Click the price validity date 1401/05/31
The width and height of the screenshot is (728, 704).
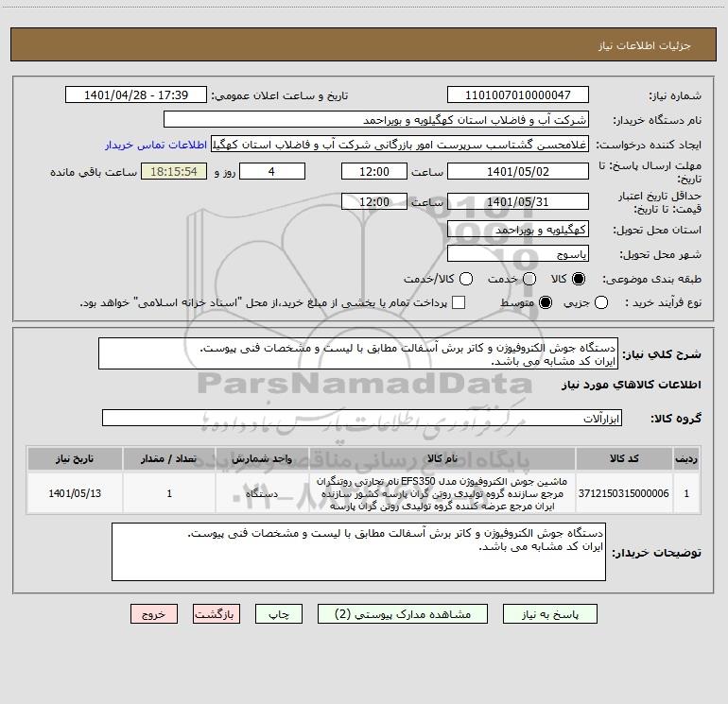click(x=518, y=201)
